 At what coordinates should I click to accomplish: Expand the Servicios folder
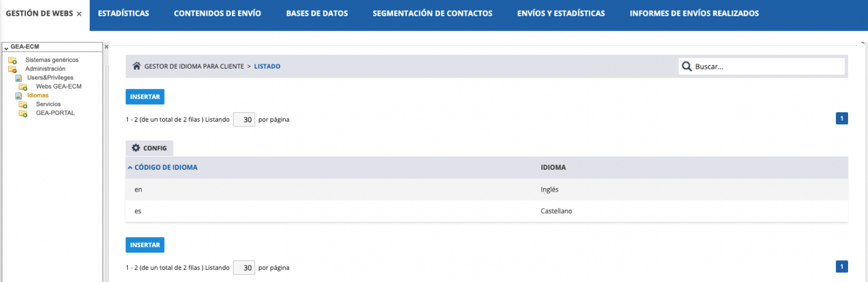pyautogui.click(x=23, y=105)
